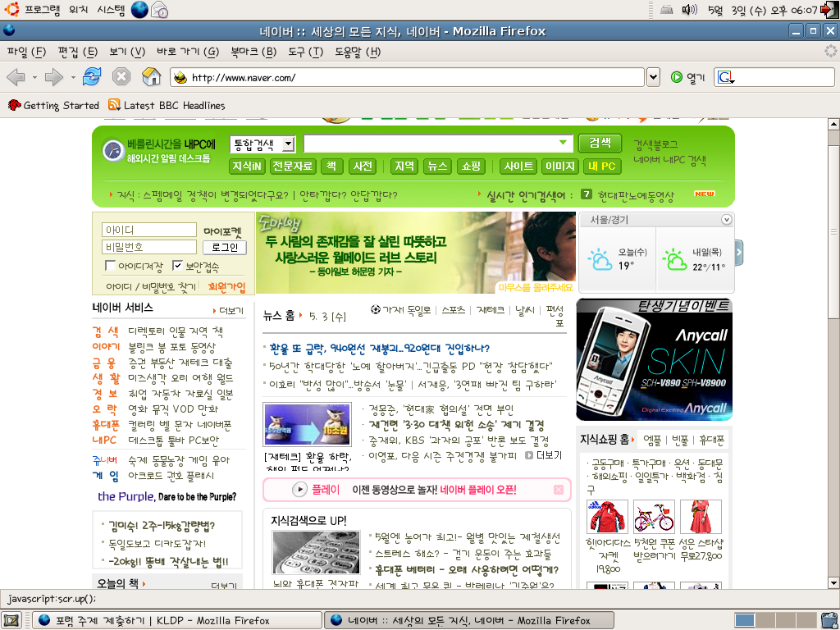Screen dimensions: 840x630
Task: Click the site icon in address bar
Action: coord(180,78)
